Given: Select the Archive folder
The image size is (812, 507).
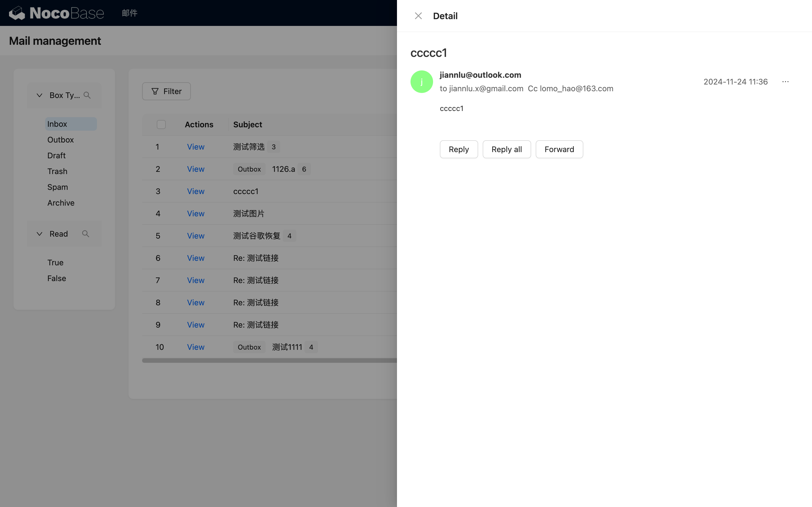Looking at the screenshot, I should pyautogui.click(x=61, y=203).
